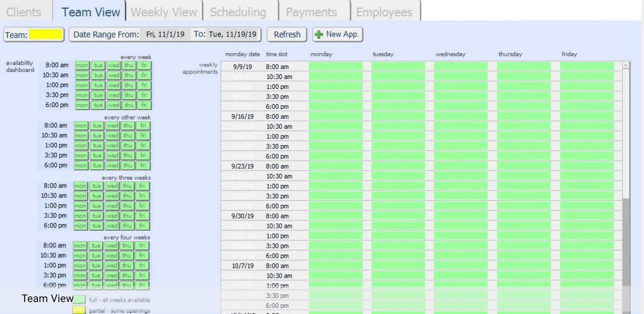644x314 pixels.
Task: Click the friday column header
Action: click(x=569, y=54)
